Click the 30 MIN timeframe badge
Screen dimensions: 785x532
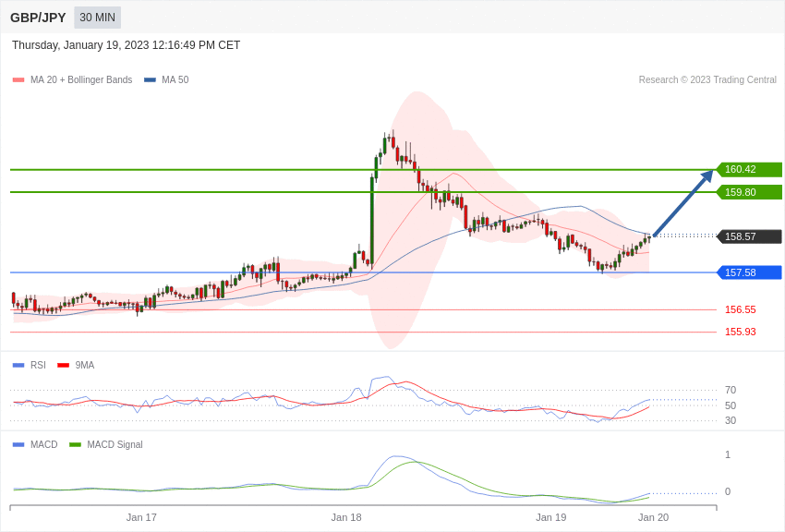click(x=97, y=18)
